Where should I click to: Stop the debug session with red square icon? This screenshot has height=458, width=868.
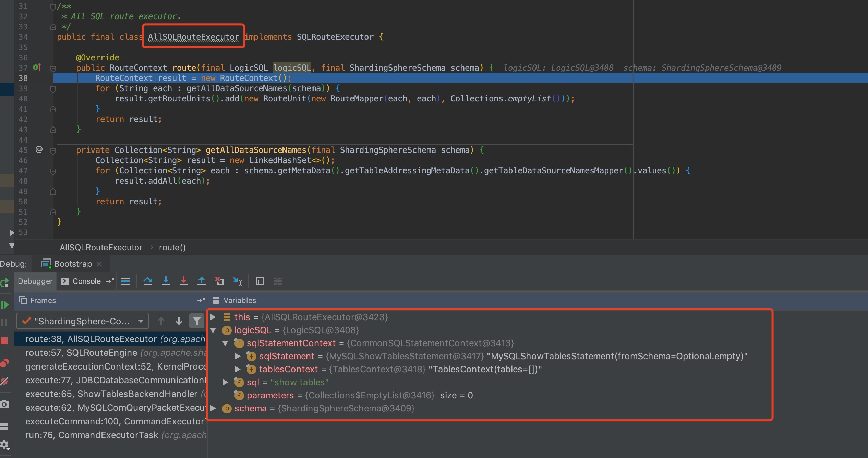[5, 341]
